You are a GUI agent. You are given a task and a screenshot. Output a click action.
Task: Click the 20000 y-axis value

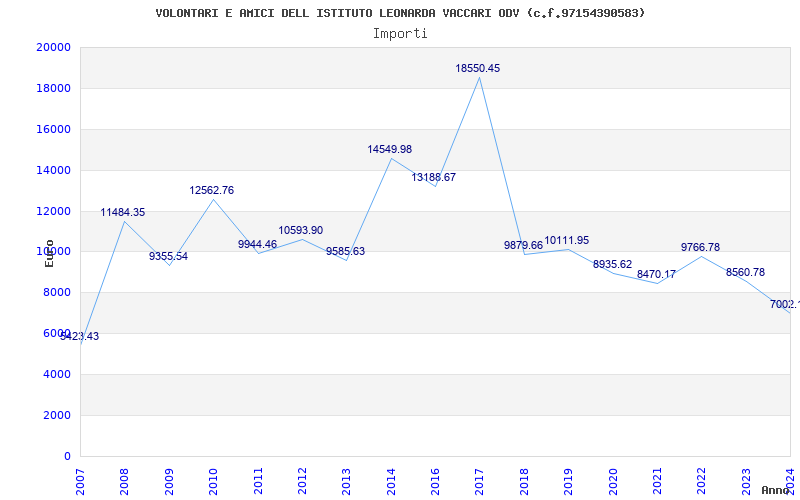54,47
